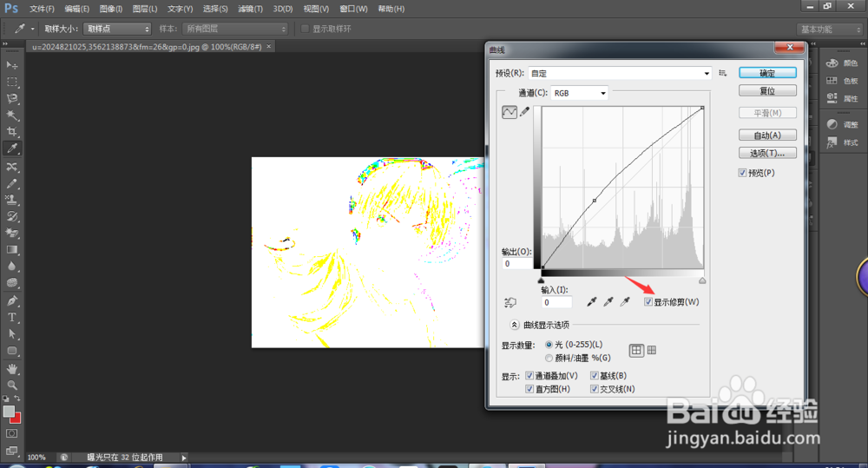Image resolution: width=868 pixels, height=468 pixels.
Task: Toggle 基线(B) checkbox
Action: [595, 375]
